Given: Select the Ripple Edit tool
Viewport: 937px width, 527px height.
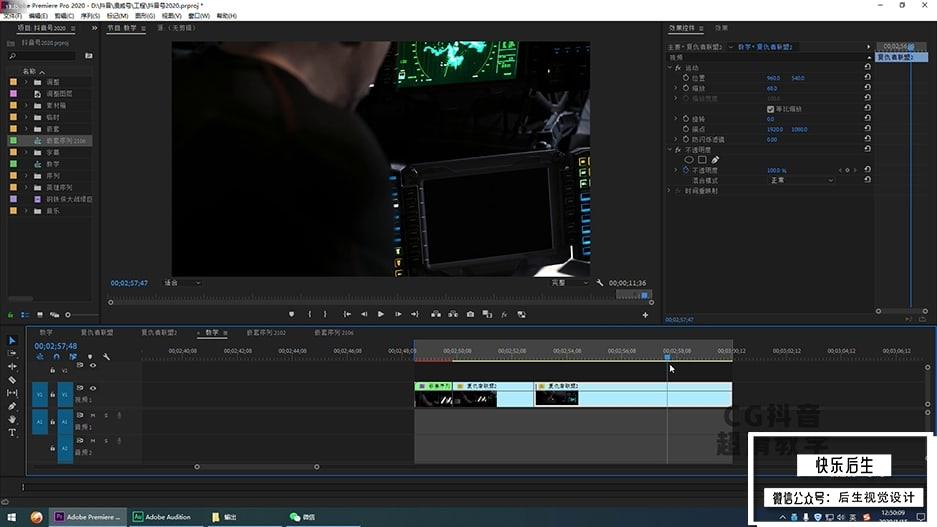Looking at the screenshot, I should point(12,366).
